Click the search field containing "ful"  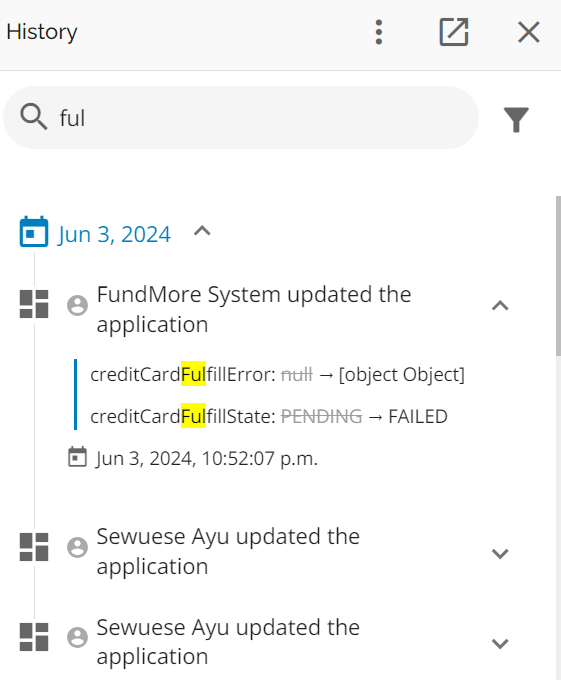[241, 118]
